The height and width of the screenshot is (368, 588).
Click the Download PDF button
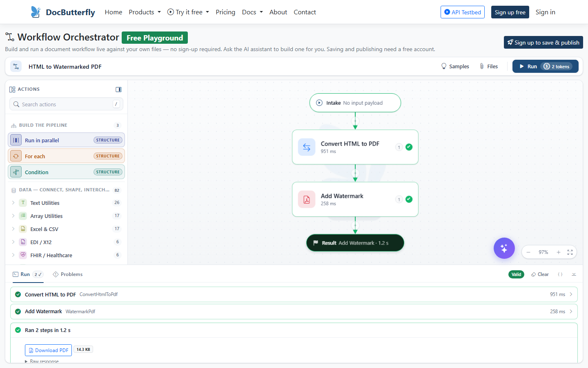point(48,350)
